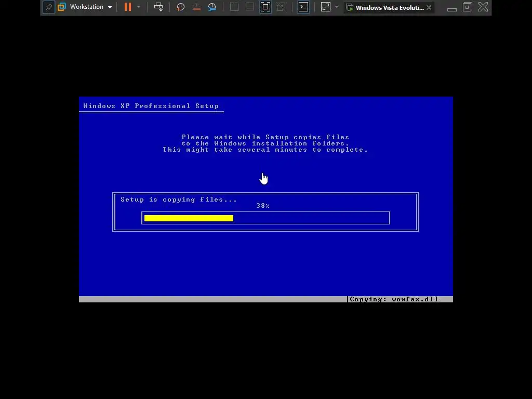Image resolution: width=532 pixels, height=399 pixels.
Task: Exit full screen mode icon
Action: [265, 7]
